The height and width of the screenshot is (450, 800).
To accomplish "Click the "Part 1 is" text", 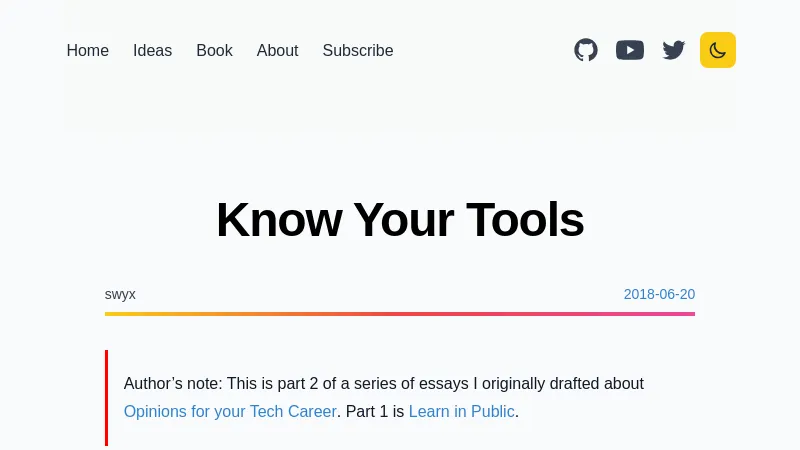I will click(375, 411).
